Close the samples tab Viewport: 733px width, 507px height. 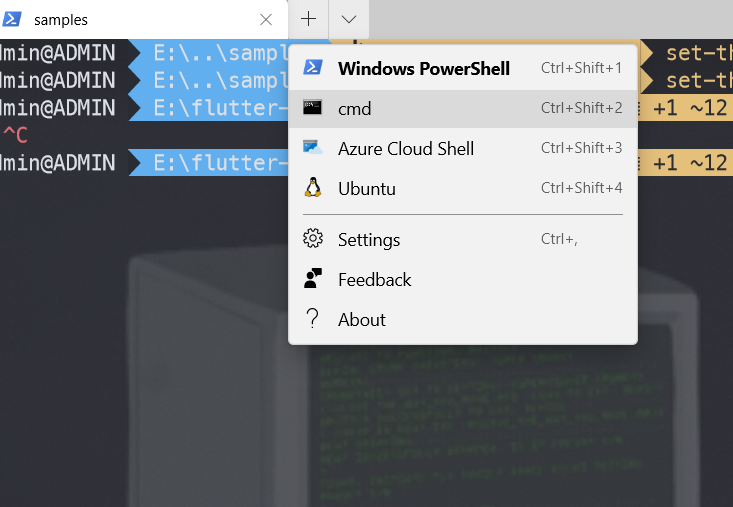pyautogui.click(x=265, y=19)
